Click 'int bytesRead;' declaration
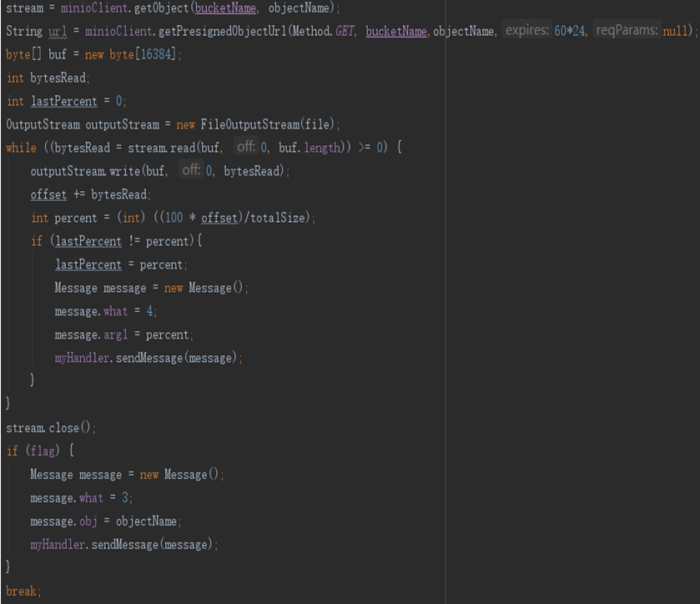Image resolution: width=700 pixels, height=604 pixels. (48, 78)
